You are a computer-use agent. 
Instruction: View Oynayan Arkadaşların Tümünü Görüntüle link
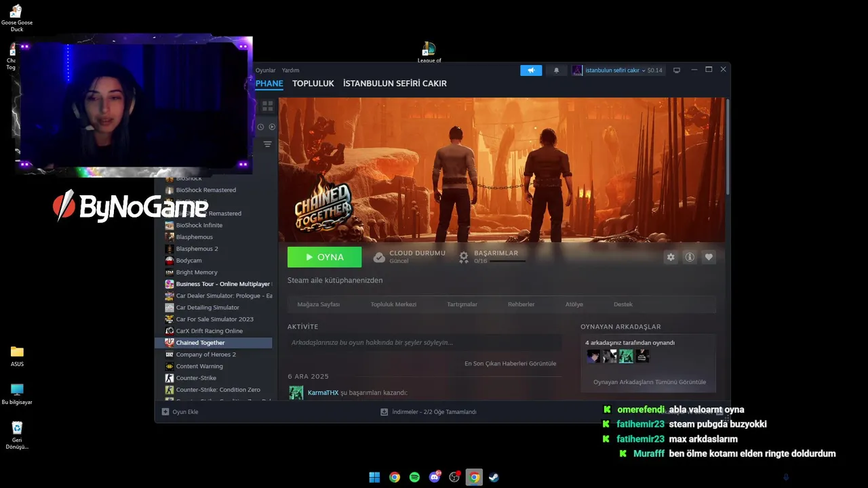coord(650,382)
